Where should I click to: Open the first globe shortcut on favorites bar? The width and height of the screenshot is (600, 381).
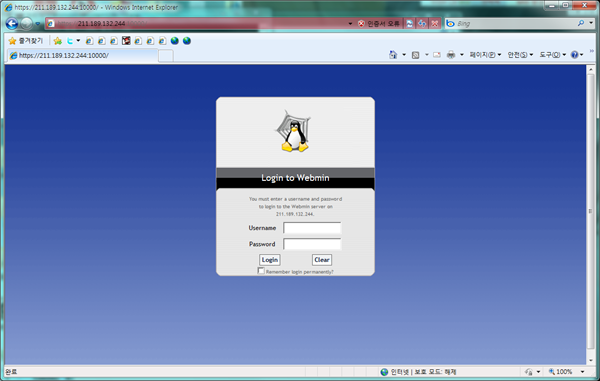[174, 41]
